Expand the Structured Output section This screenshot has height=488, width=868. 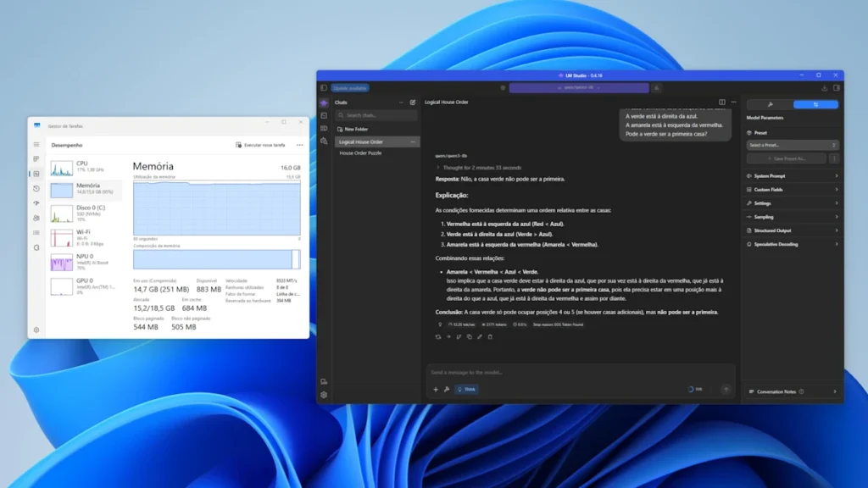tap(793, 230)
